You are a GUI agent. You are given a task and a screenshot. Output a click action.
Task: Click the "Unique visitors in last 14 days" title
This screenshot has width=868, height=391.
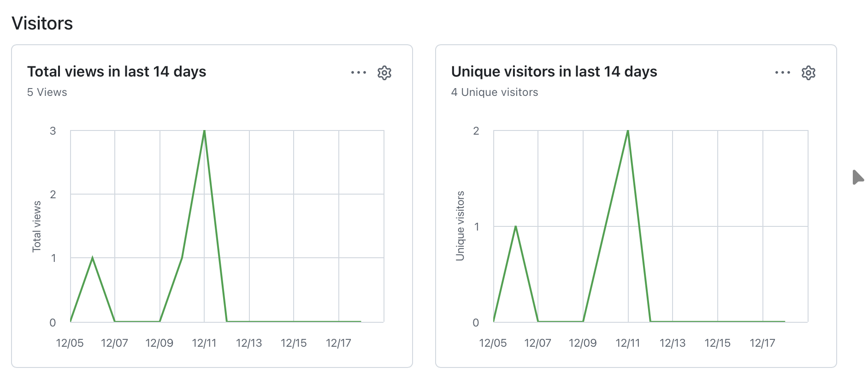[x=554, y=71]
